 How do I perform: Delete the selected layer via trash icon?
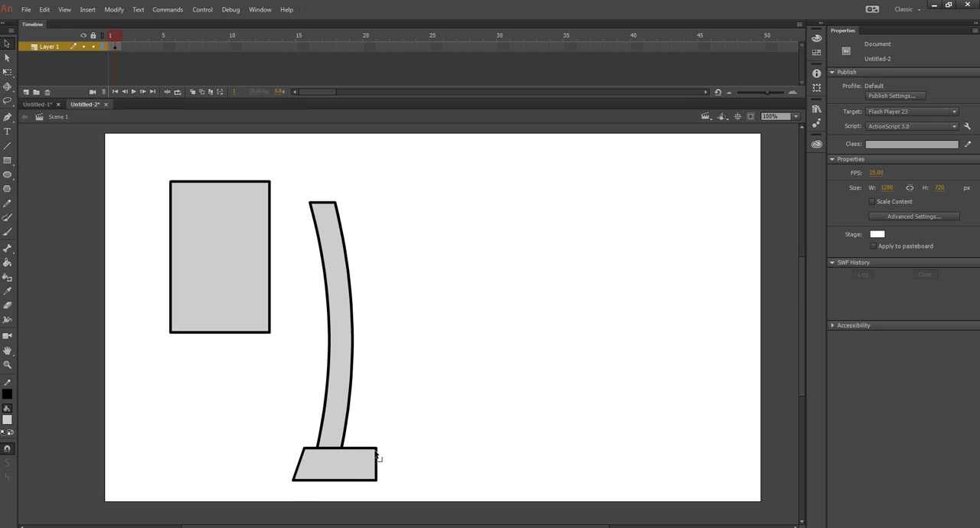coord(47,92)
